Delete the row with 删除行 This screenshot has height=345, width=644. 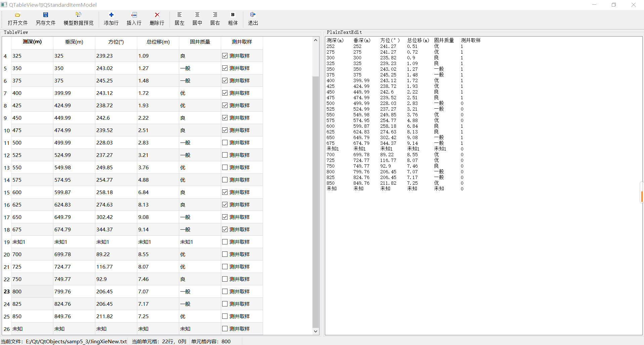pyautogui.click(x=157, y=19)
